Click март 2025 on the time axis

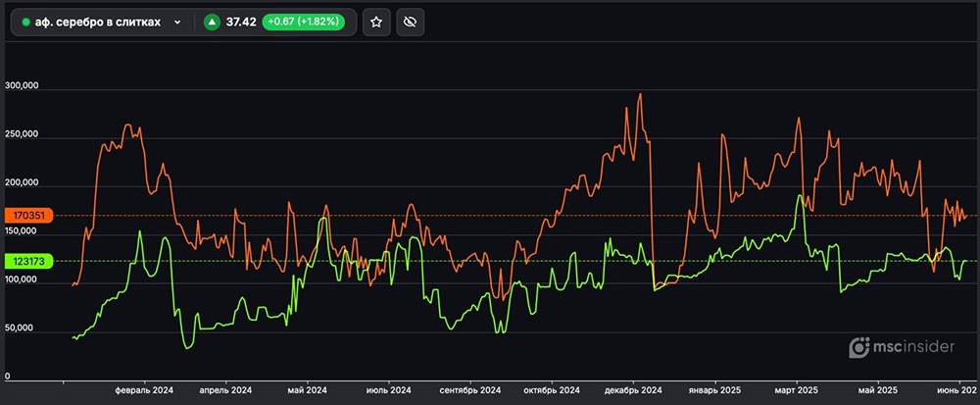click(x=795, y=390)
